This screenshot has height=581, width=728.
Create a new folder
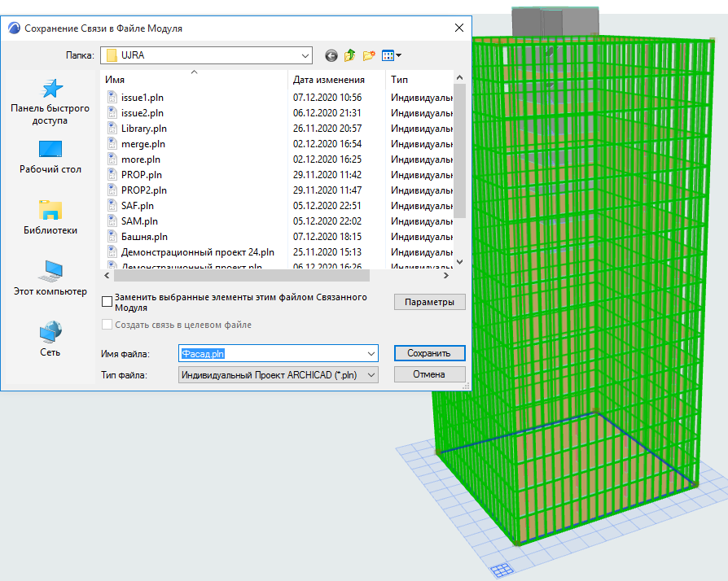tap(369, 55)
